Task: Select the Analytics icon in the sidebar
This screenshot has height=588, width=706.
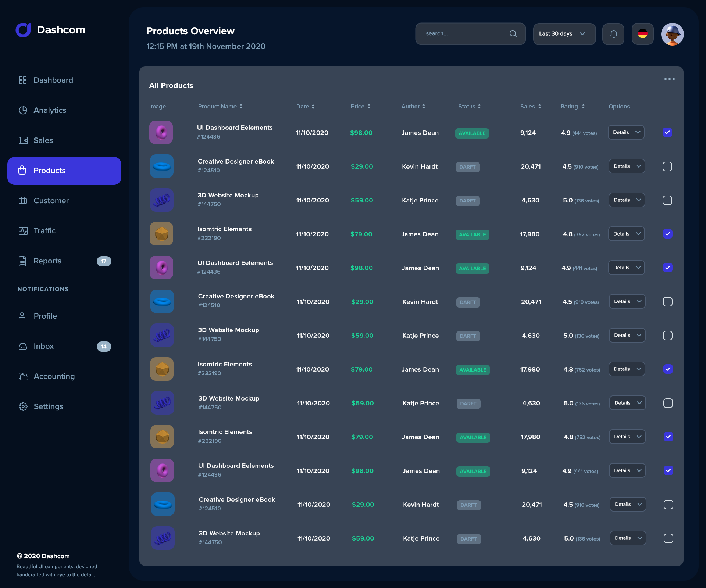Action: click(23, 110)
